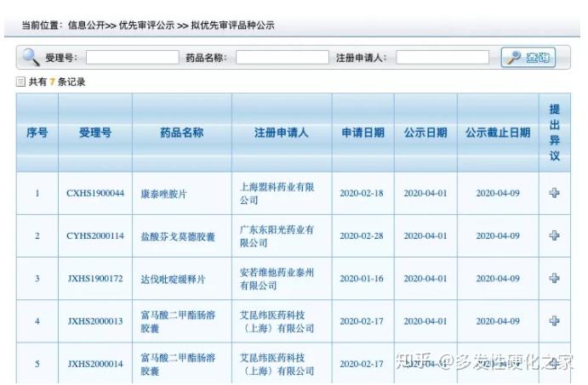Click 艾昆纬医药科技 applicant in row 4
Viewport: 588px width, 385px height.
coord(277,322)
